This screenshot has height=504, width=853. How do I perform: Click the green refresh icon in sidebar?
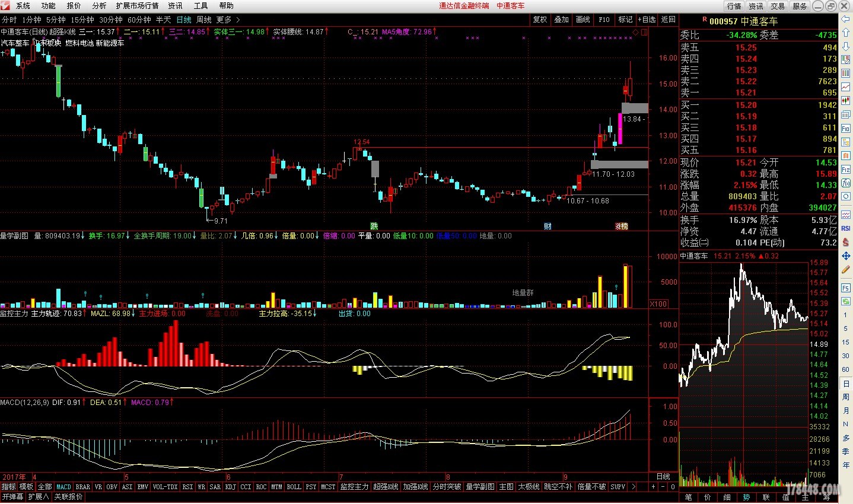click(x=846, y=301)
